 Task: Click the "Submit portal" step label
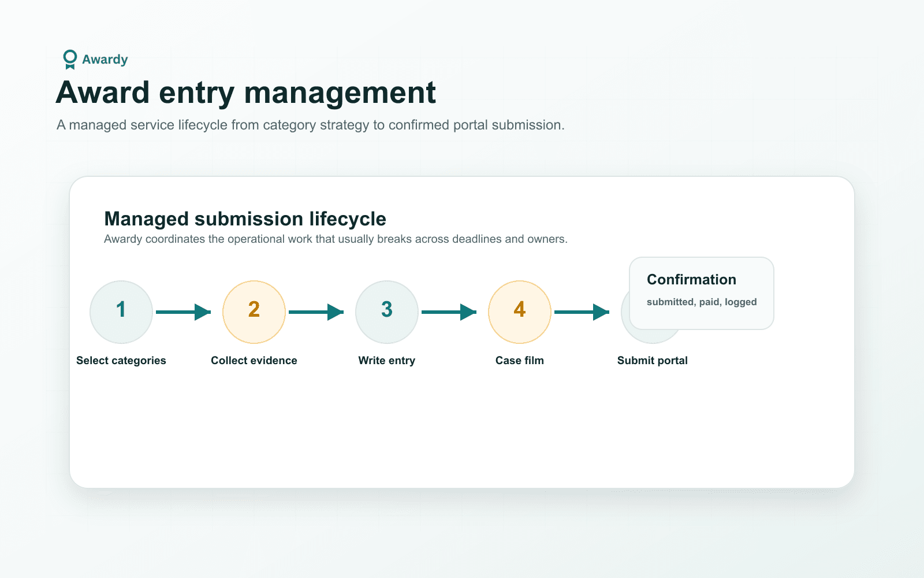pos(653,361)
